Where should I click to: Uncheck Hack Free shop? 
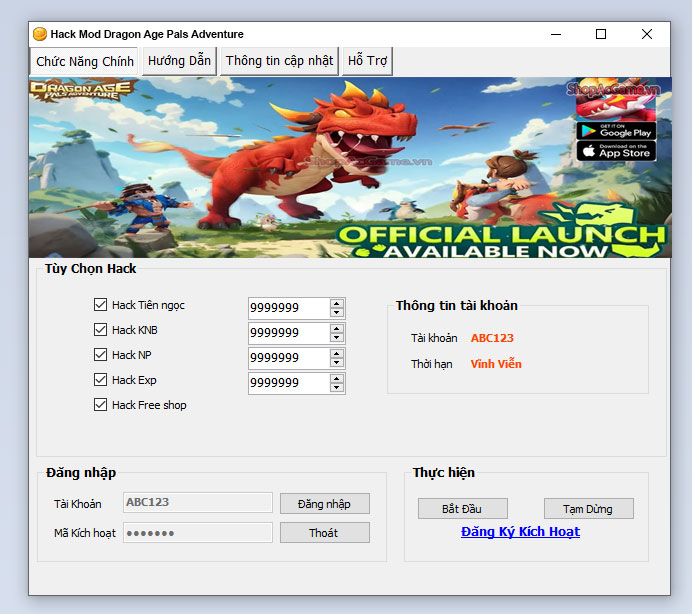point(100,405)
